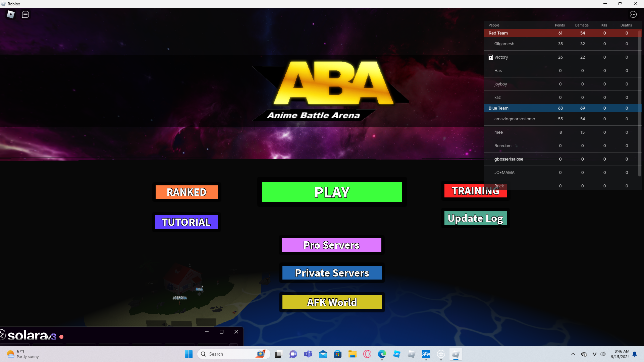This screenshot has width=644, height=362.
Task: Open File Explorer from the taskbar
Action: click(353, 354)
